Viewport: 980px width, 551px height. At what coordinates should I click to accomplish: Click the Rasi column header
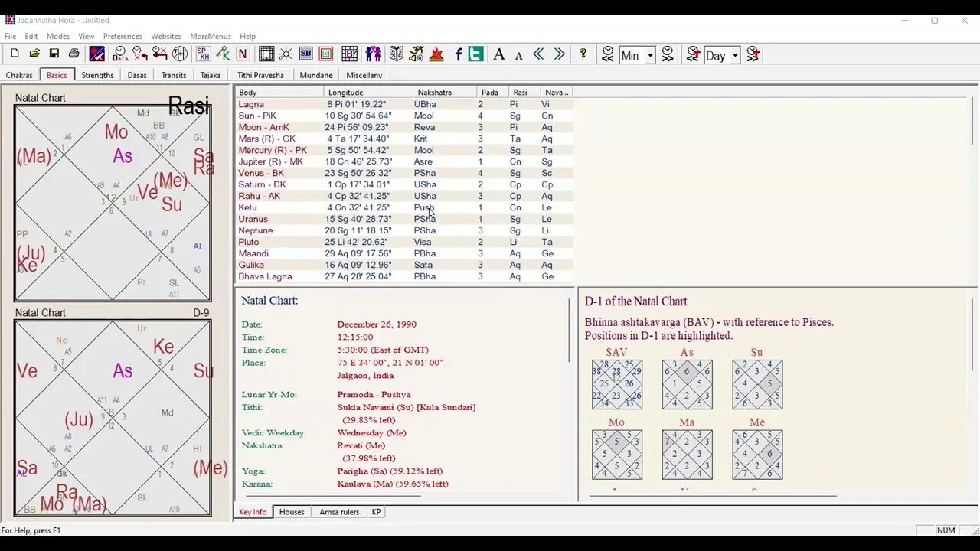point(524,92)
